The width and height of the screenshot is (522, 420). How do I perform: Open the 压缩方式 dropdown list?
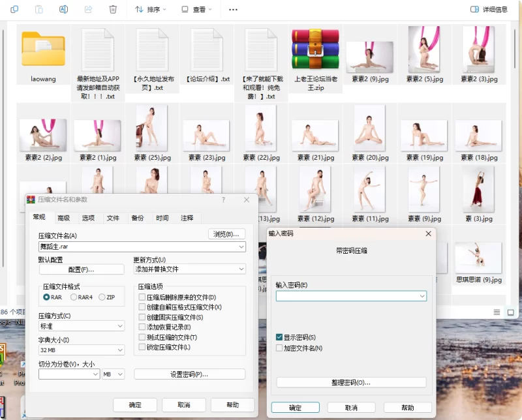pos(82,326)
